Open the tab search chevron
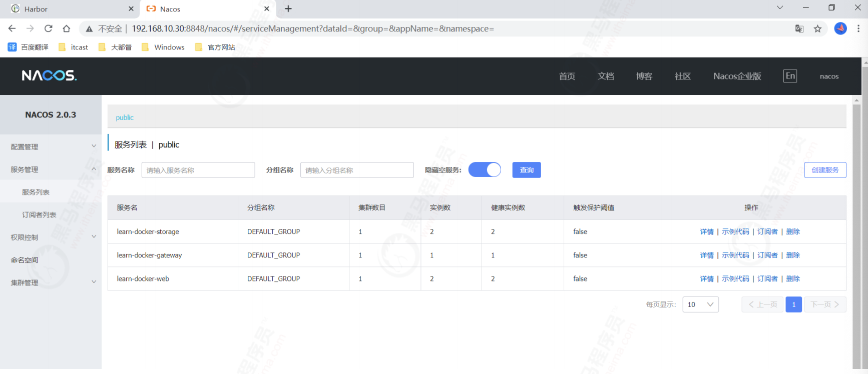868x374 pixels. click(779, 7)
